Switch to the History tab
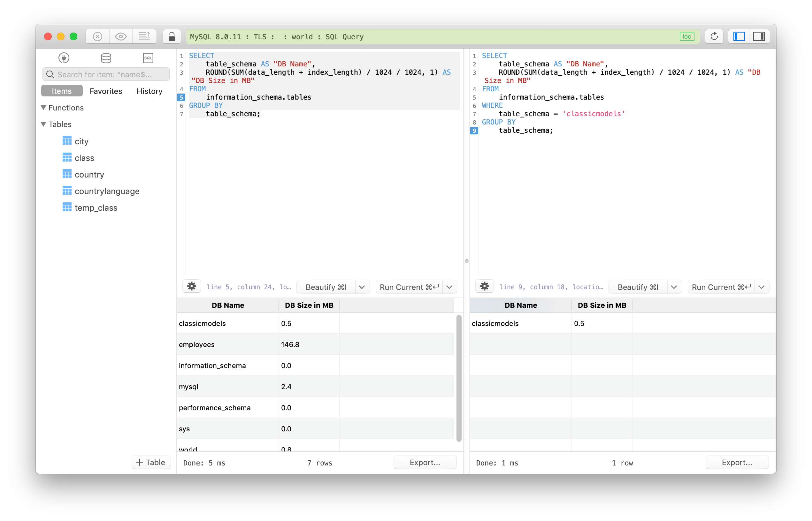 [149, 91]
